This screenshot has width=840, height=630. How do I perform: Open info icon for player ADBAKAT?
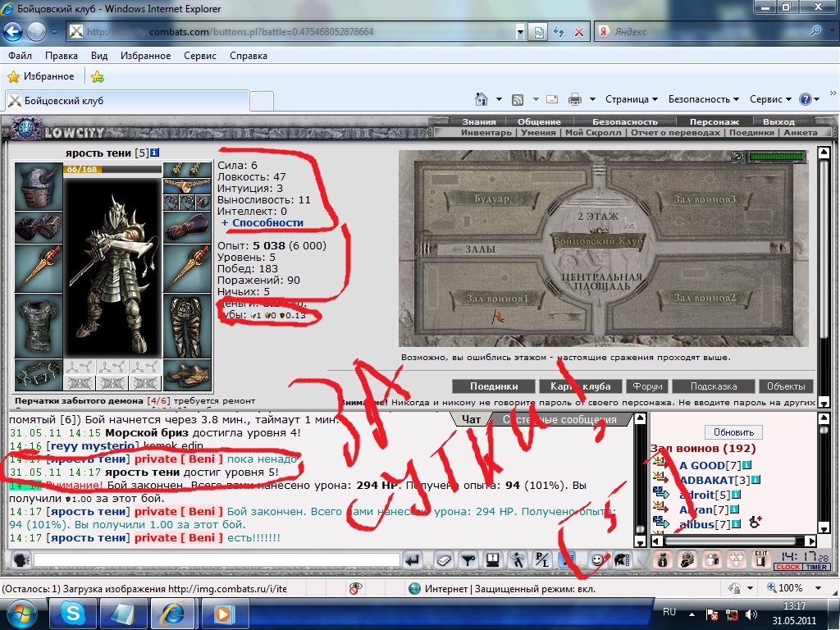point(756,479)
